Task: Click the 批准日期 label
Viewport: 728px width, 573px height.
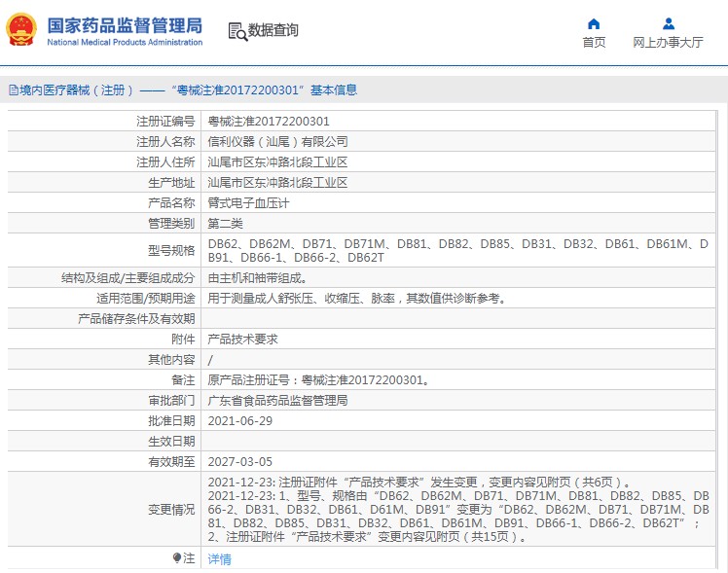Action: coord(171,421)
